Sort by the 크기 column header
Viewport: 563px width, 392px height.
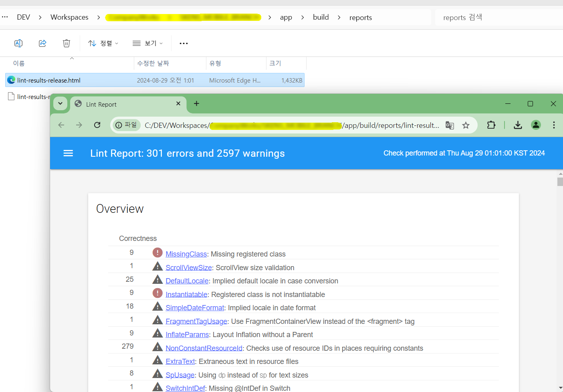[x=275, y=63]
